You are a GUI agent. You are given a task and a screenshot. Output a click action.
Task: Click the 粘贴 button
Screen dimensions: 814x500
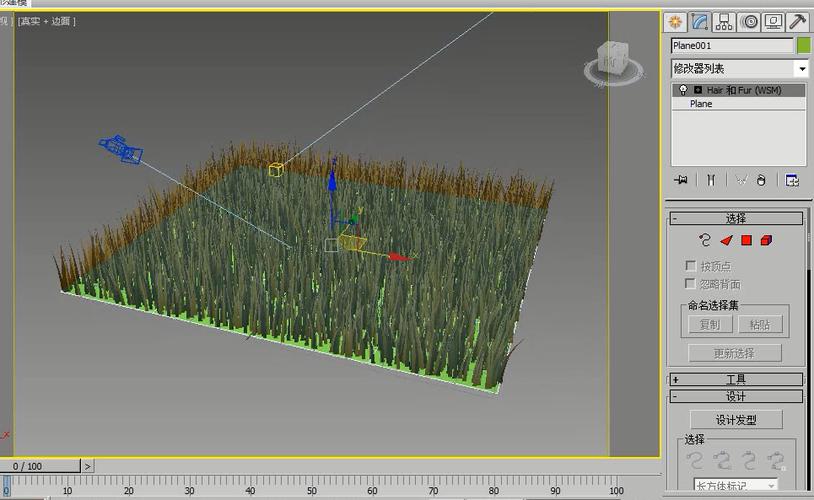759,325
